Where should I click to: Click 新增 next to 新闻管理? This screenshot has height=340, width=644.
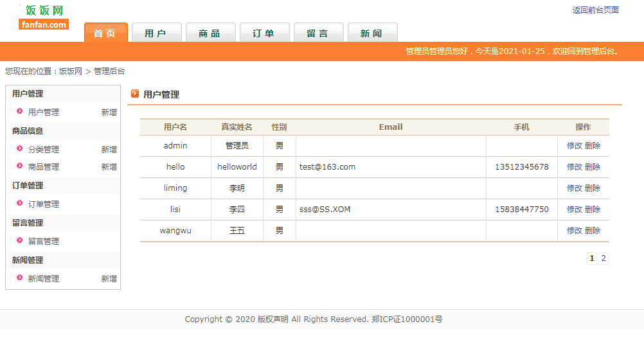(x=109, y=279)
